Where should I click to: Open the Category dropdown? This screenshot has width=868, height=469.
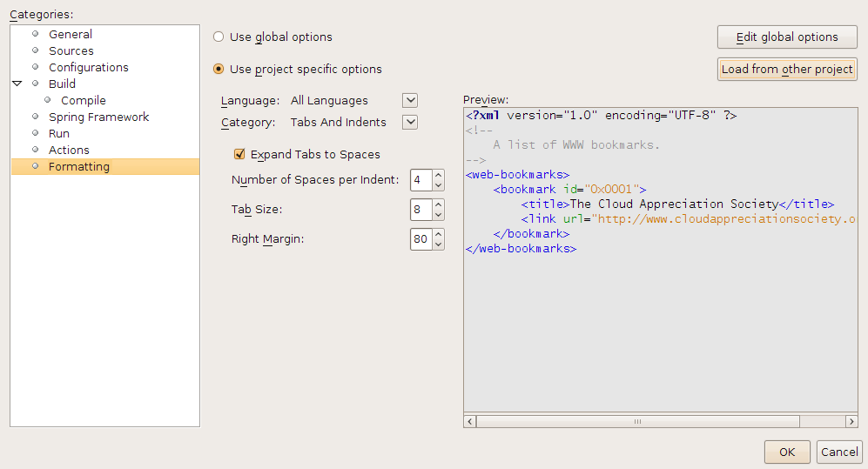(x=410, y=122)
